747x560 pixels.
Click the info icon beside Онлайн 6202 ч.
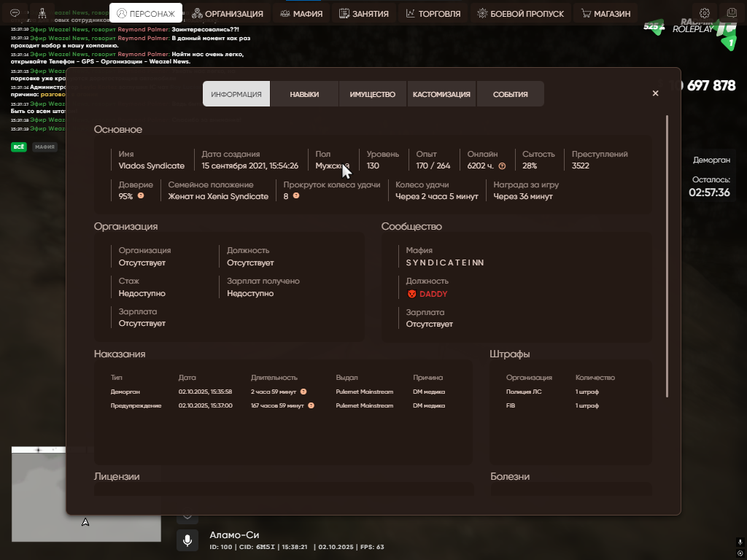click(x=502, y=166)
